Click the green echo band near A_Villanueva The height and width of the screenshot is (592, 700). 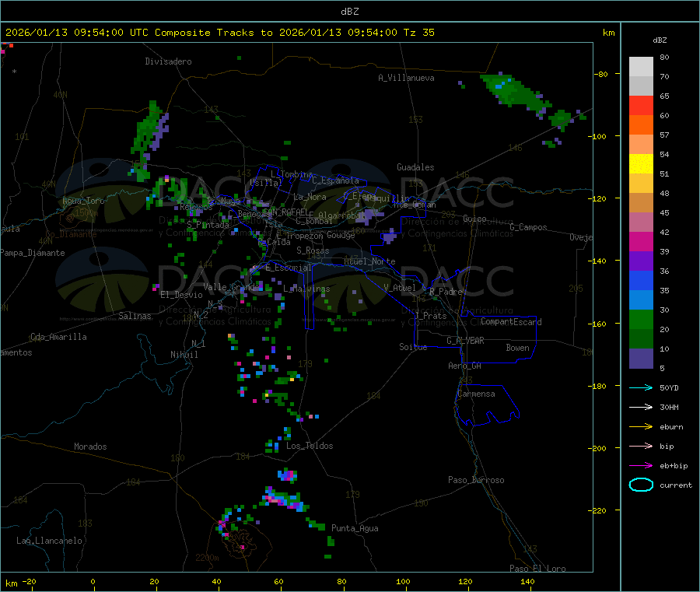pyautogui.click(x=516, y=93)
